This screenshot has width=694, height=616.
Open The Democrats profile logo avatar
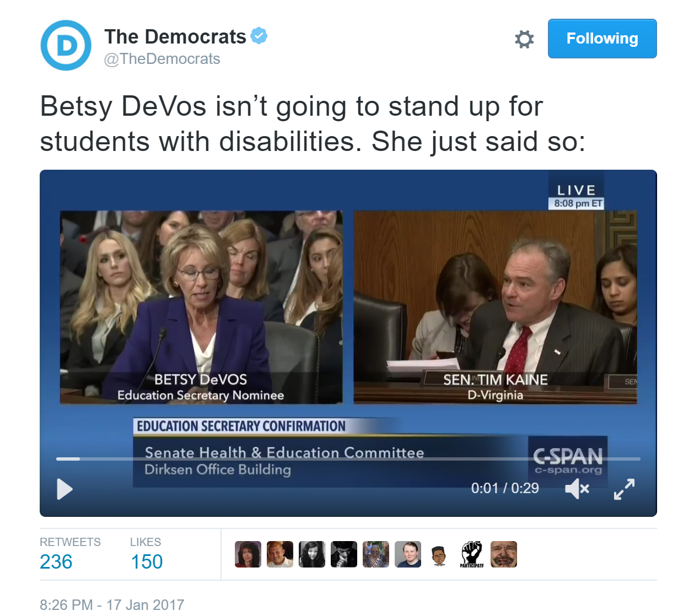[66, 45]
